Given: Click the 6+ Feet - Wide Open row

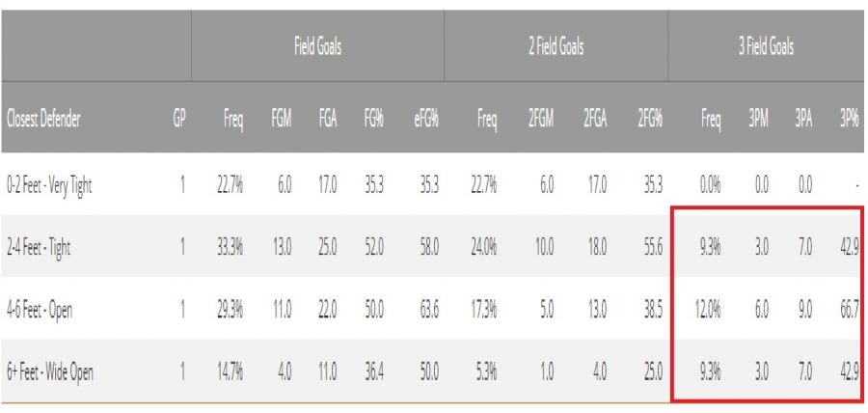Looking at the screenshot, I should (x=49, y=373).
